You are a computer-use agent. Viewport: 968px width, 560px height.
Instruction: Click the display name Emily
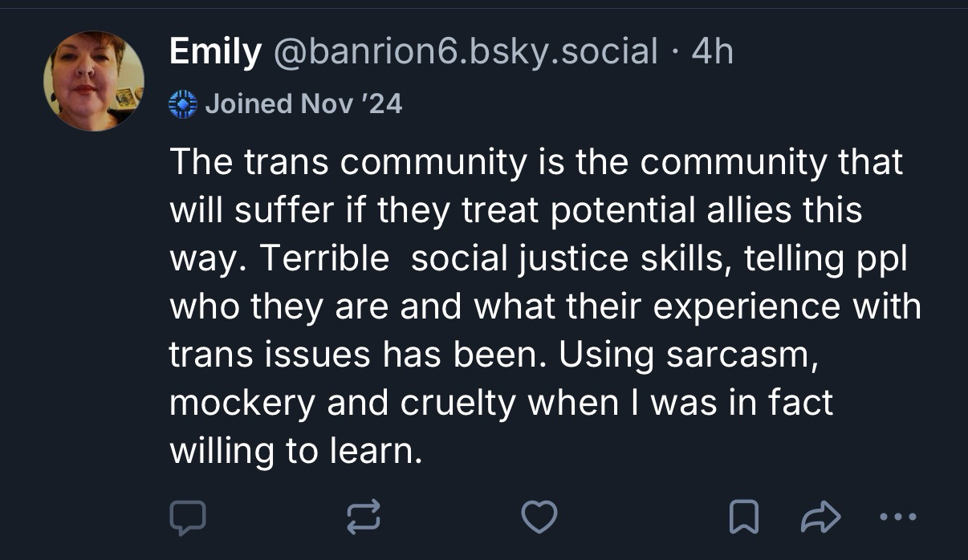[x=215, y=53]
